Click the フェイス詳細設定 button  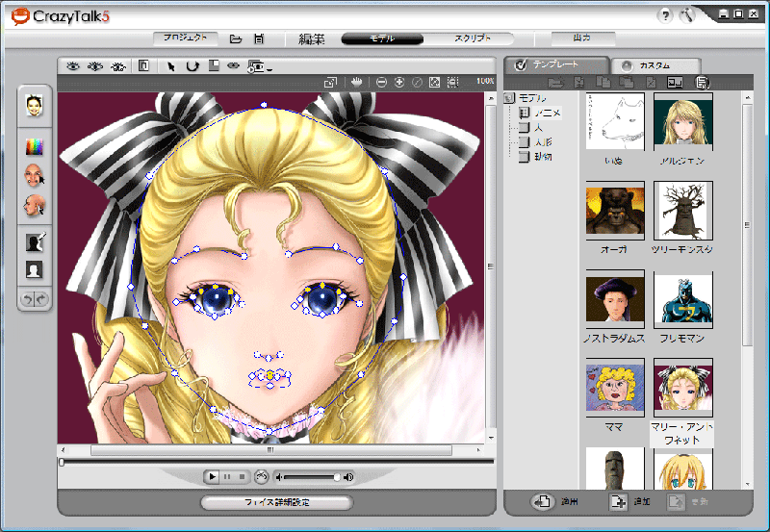[276, 502]
